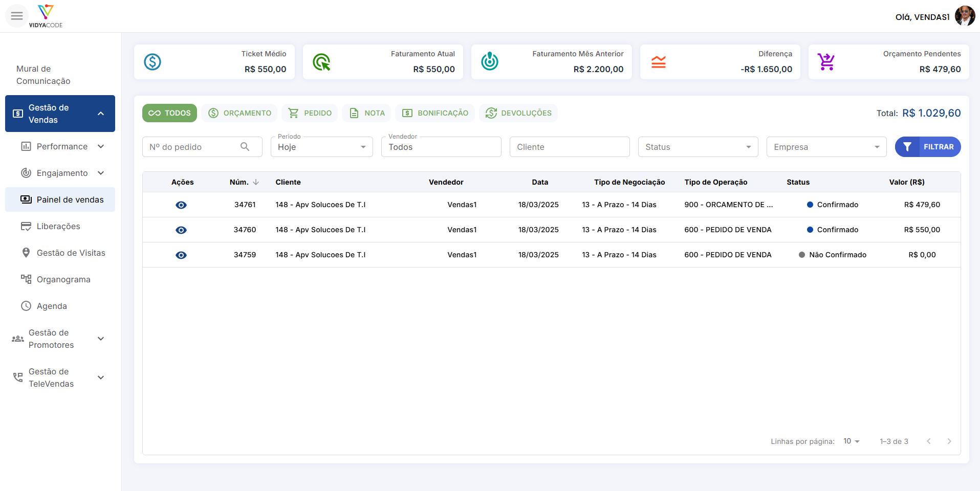Click the Data column header
This screenshot has height=491, width=980.
tap(540, 182)
